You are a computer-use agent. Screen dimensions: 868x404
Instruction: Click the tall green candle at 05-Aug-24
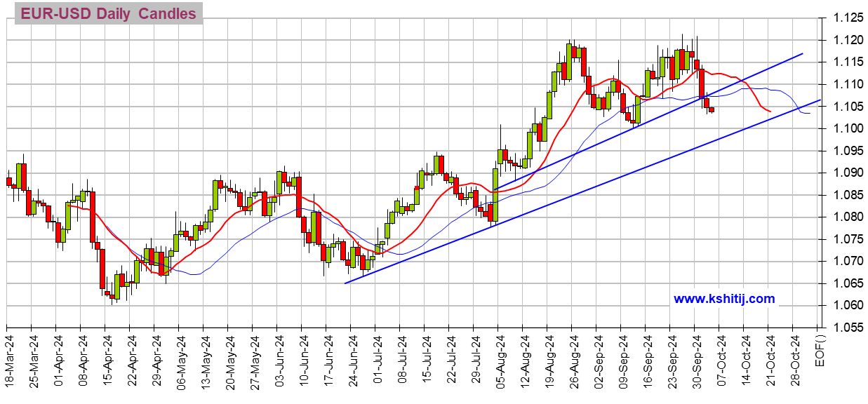[x=495, y=194]
